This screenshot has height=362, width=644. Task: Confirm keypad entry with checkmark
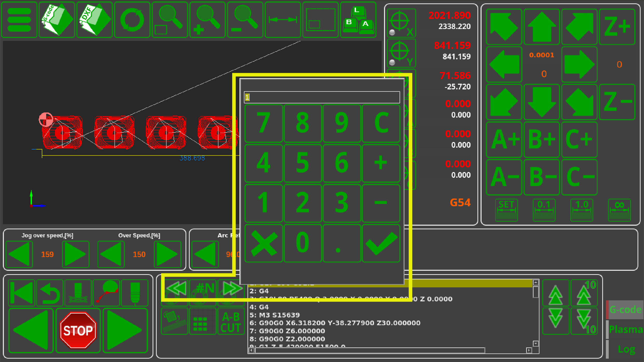[381, 244]
